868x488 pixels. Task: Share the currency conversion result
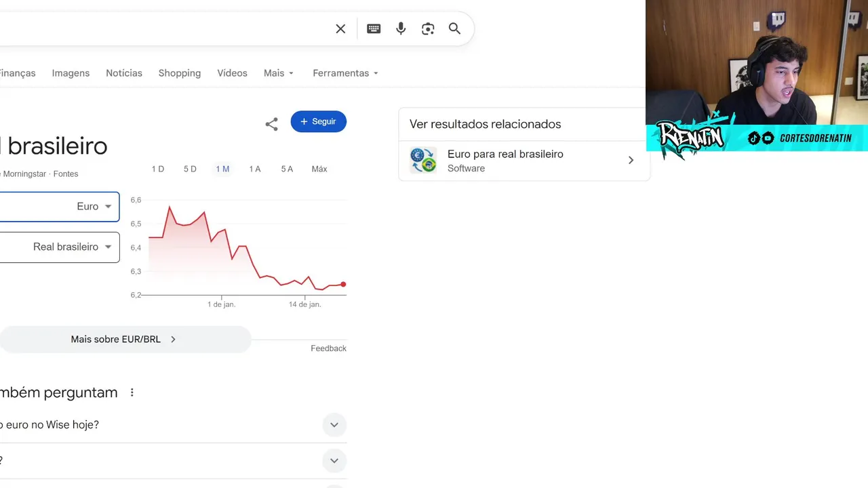tap(271, 124)
